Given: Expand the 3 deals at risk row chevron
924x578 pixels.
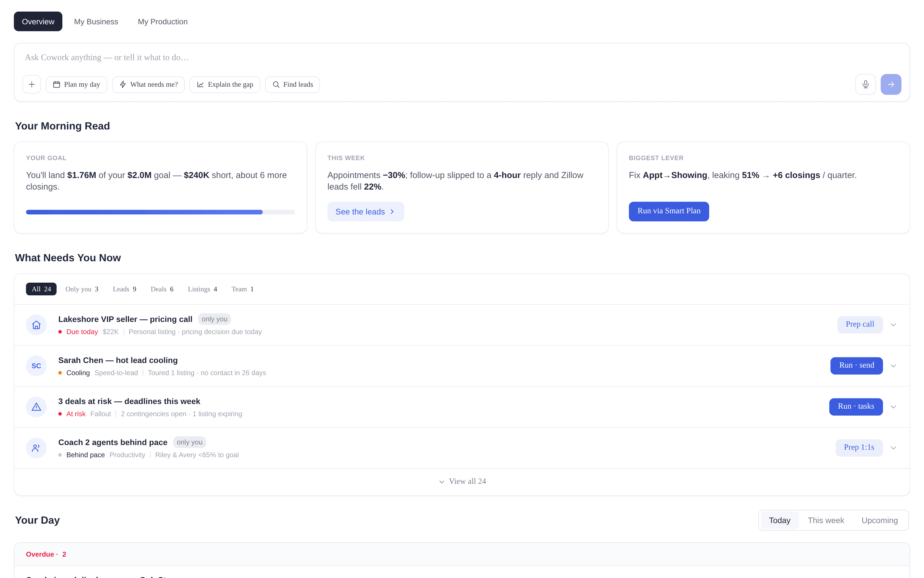Looking at the screenshot, I should pyautogui.click(x=893, y=407).
